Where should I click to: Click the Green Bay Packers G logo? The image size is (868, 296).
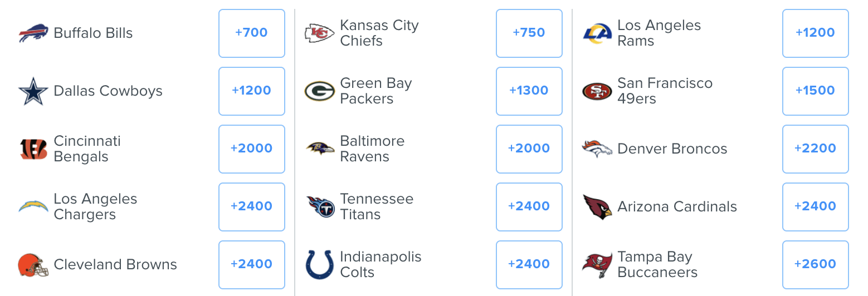(320, 91)
